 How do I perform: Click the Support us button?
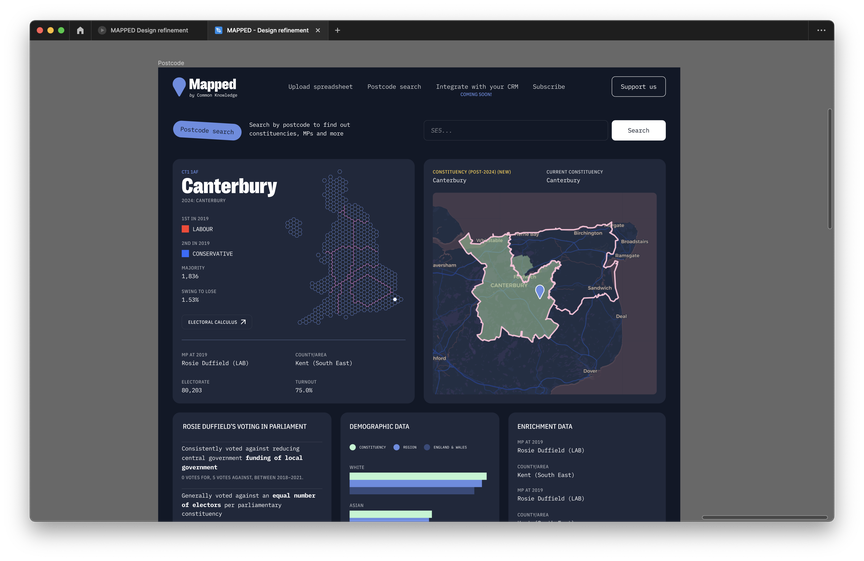(x=638, y=87)
